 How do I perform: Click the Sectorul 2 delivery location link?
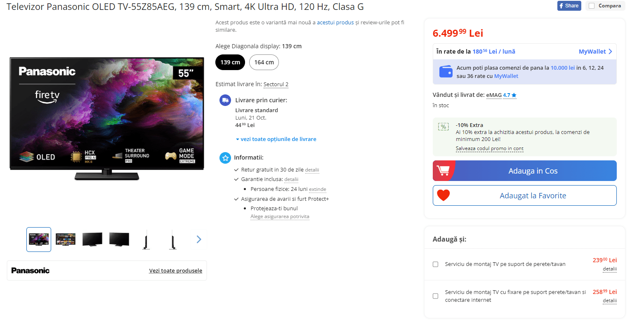276,85
